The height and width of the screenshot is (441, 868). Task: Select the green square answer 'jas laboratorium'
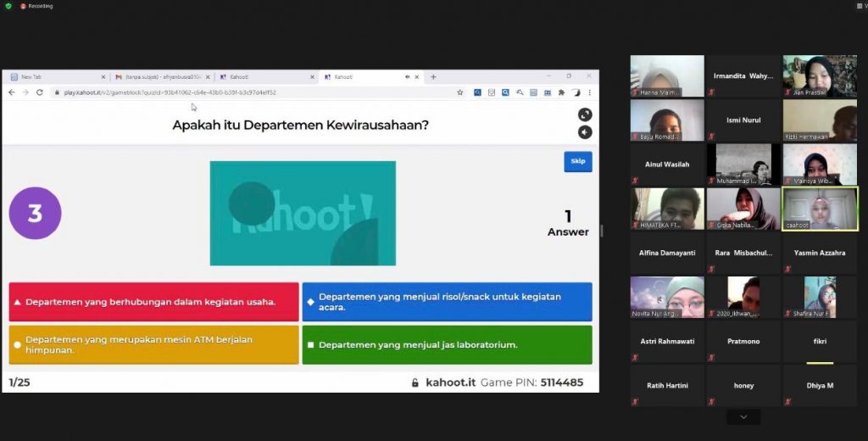[447, 344]
